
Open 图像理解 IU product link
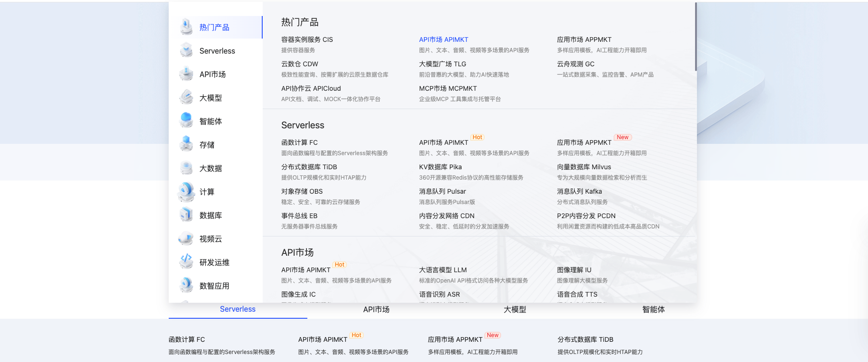pyautogui.click(x=574, y=270)
